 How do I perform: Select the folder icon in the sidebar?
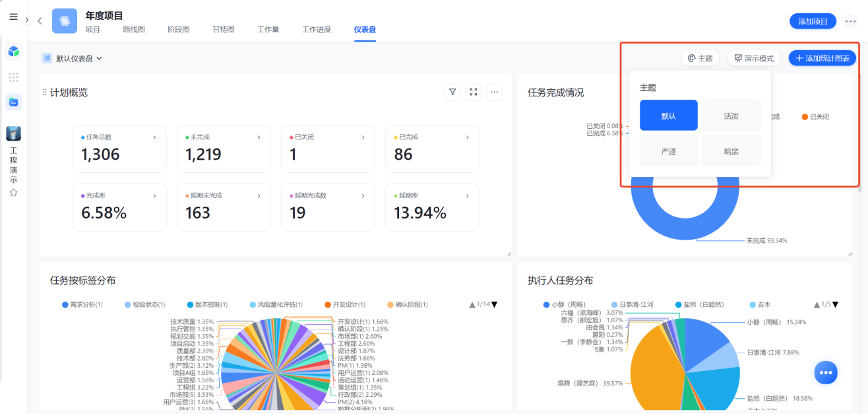coord(13,102)
